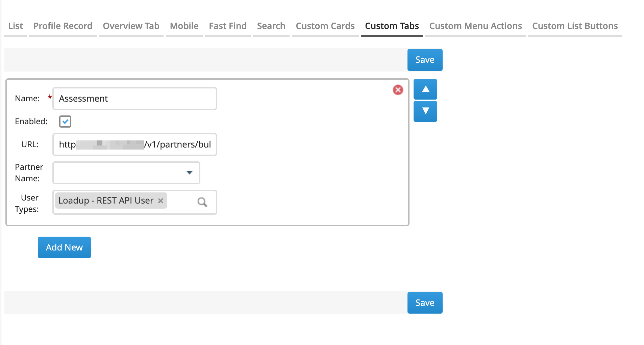Viewport: 644px width, 345px height.
Task: Click the red delete icon for Assessment tab
Action: click(398, 90)
